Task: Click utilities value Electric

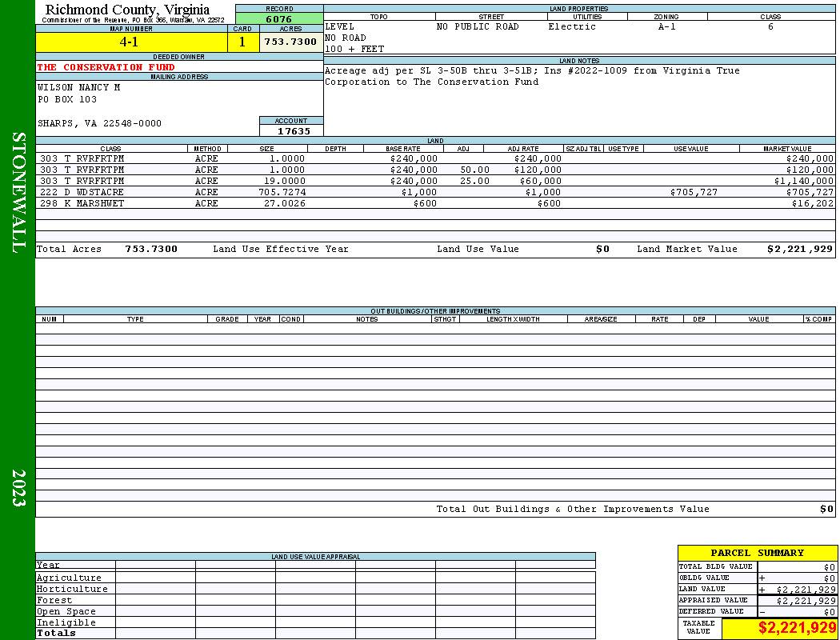Action: [572, 26]
